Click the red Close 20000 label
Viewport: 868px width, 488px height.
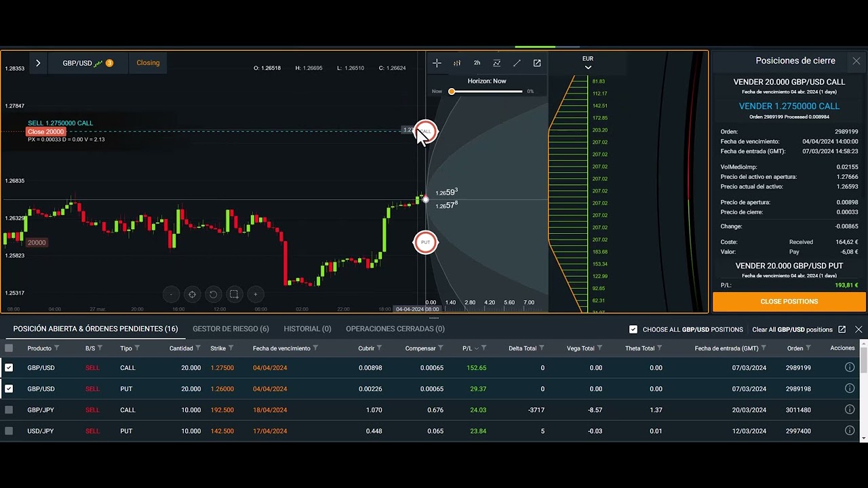[46, 131]
